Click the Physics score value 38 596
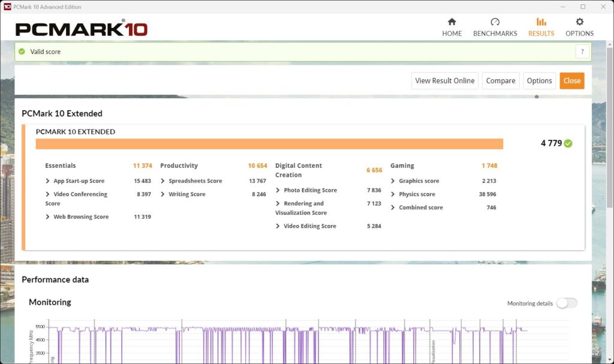The image size is (614, 364). [487, 194]
